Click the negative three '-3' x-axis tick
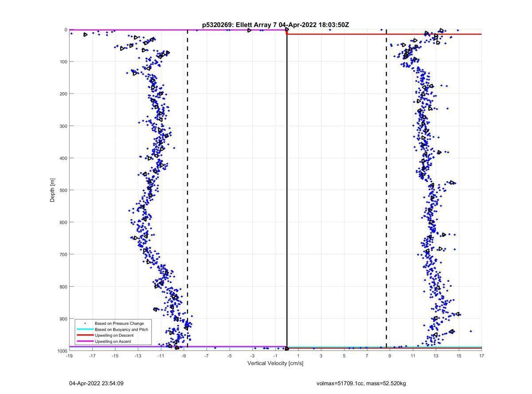 (252, 355)
